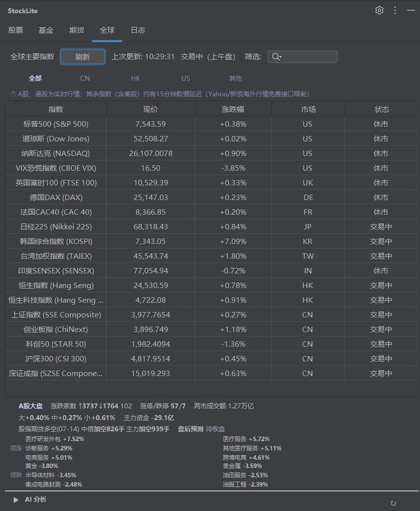The image size is (420, 511).
Task: Select the 全球 tab
Action: 107,30
